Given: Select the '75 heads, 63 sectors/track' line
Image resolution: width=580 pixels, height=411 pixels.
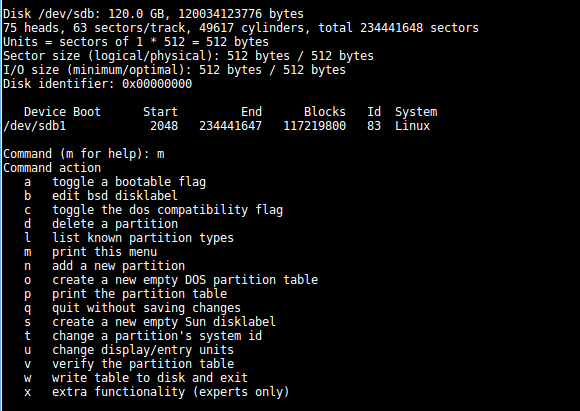Looking at the screenshot, I should pyautogui.click(x=241, y=28).
